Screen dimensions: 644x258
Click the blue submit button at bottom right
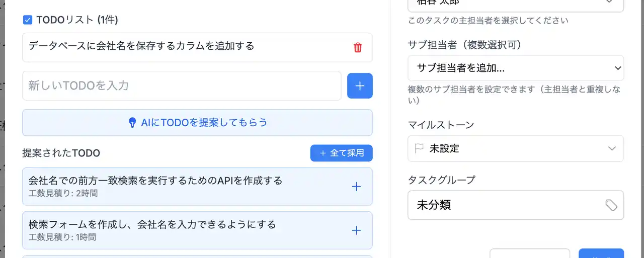pyautogui.click(x=601, y=253)
